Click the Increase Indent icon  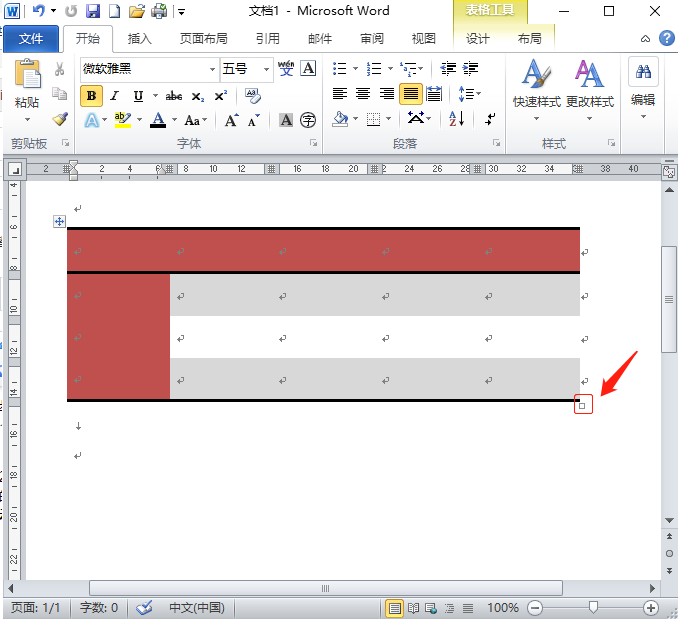click(x=470, y=68)
